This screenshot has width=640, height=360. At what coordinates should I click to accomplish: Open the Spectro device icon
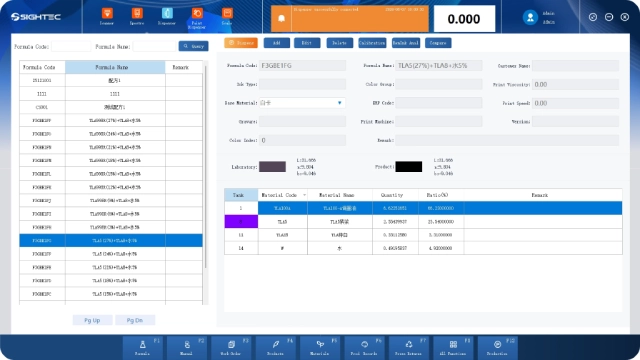pos(137,16)
